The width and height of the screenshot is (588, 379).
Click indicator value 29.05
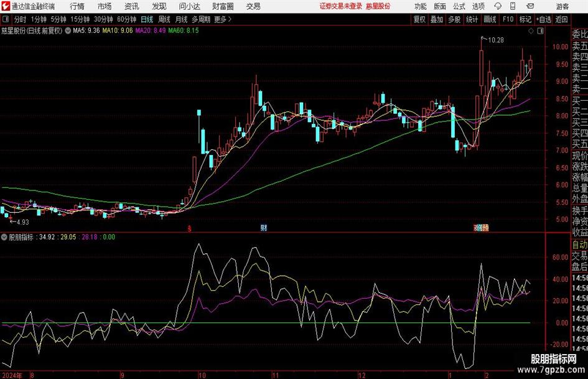(68, 237)
